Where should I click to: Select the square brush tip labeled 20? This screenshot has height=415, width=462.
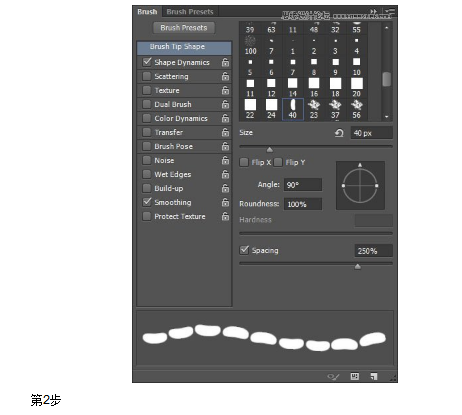[357, 88]
